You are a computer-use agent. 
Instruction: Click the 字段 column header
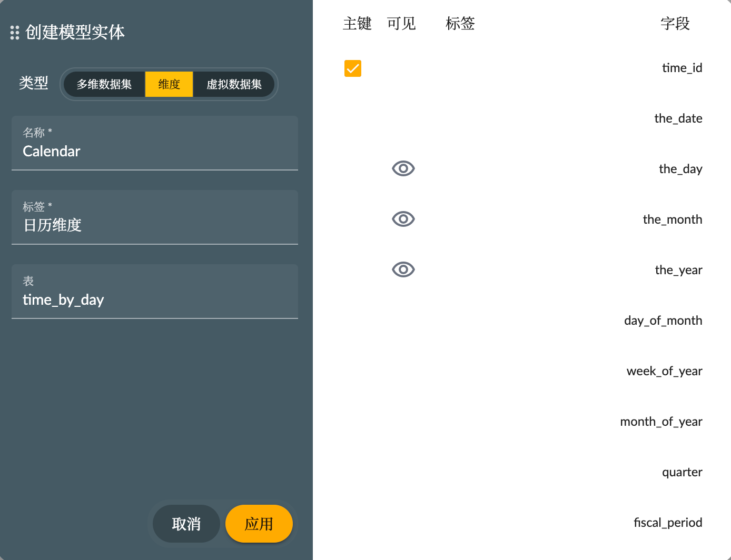(676, 23)
